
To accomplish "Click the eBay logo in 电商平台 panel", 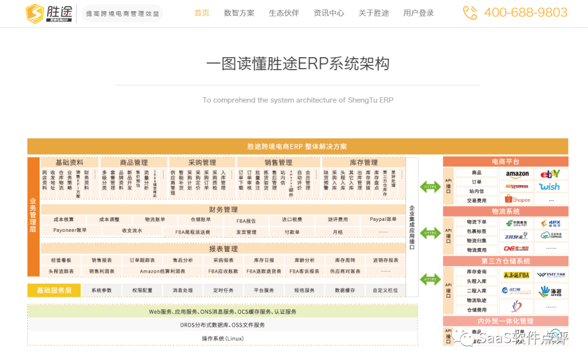I will coord(550,173).
